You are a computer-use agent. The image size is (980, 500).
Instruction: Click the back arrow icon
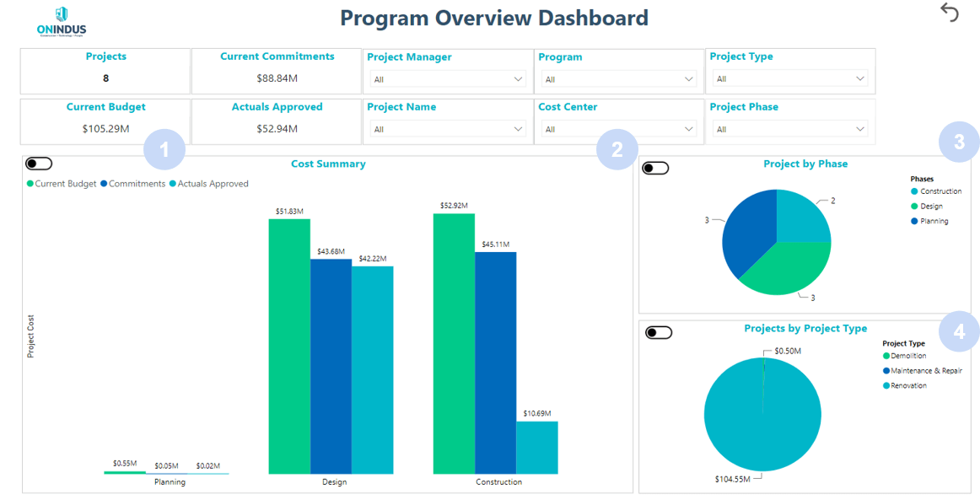[950, 13]
